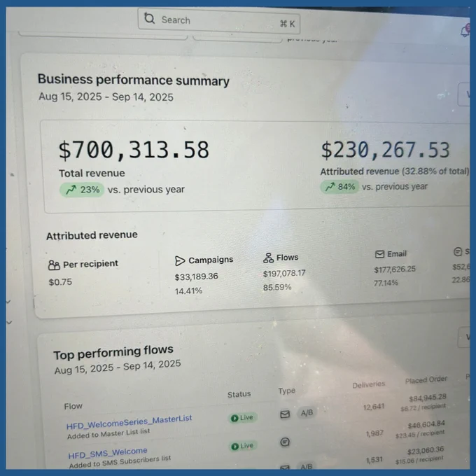The width and height of the screenshot is (476, 476).
Task: Click the Type column header
Action: [x=286, y=391]
